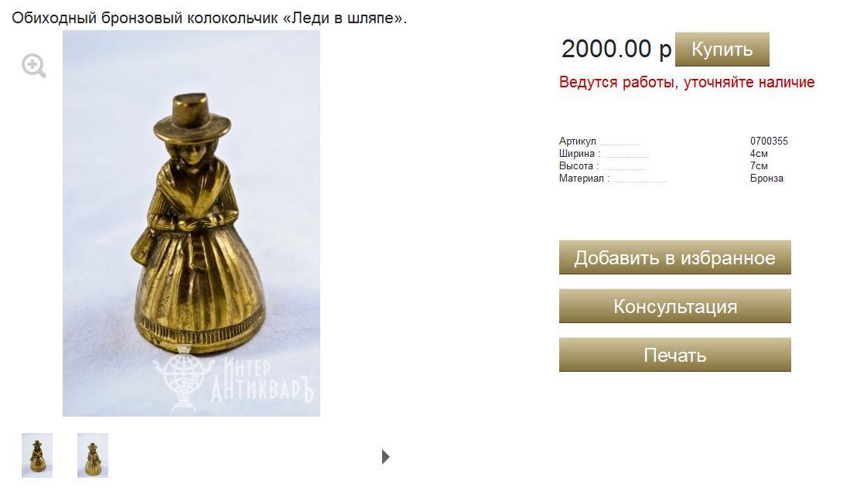Select the first bell thumbnail
Viewport: 850px width, 504px height.
point(37,455)
